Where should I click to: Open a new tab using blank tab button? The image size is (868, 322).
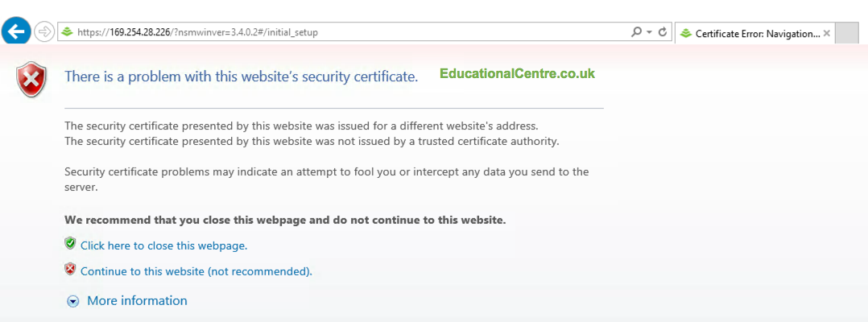click(847, 33)
